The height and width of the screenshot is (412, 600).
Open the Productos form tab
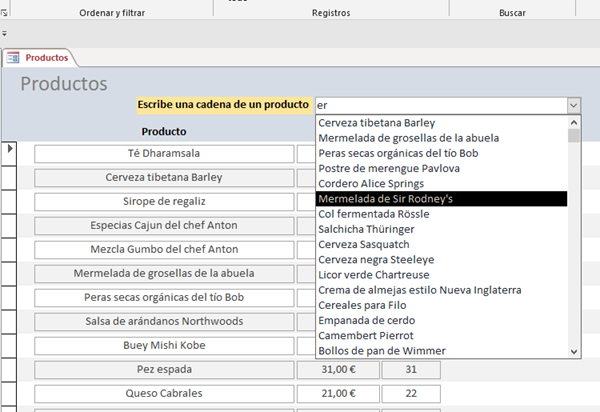46,58
